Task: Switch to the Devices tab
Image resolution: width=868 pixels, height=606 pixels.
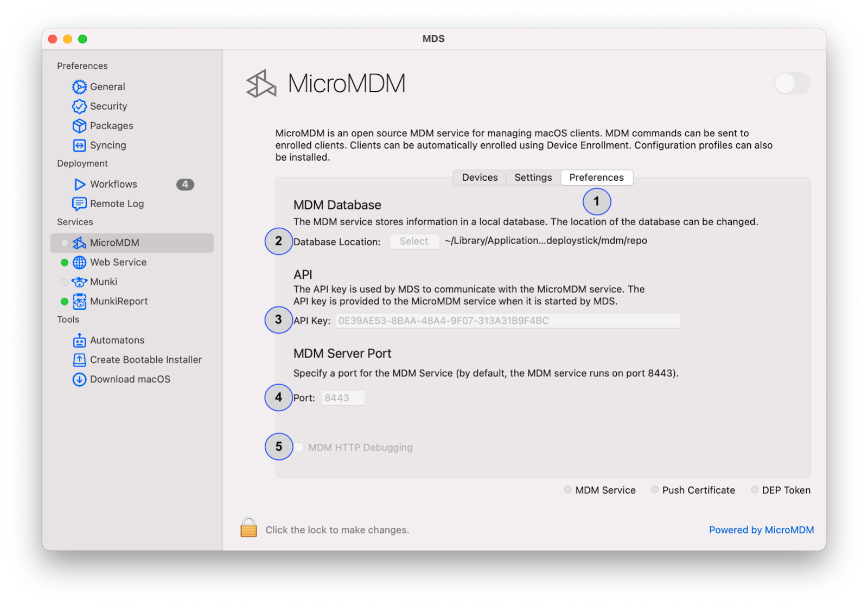Action: click(x=480, y=177)
